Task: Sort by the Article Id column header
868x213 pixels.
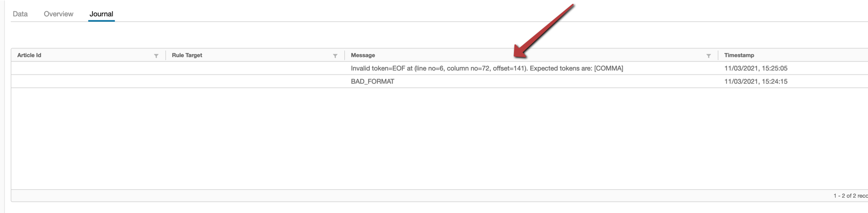Action: (29, 55)
